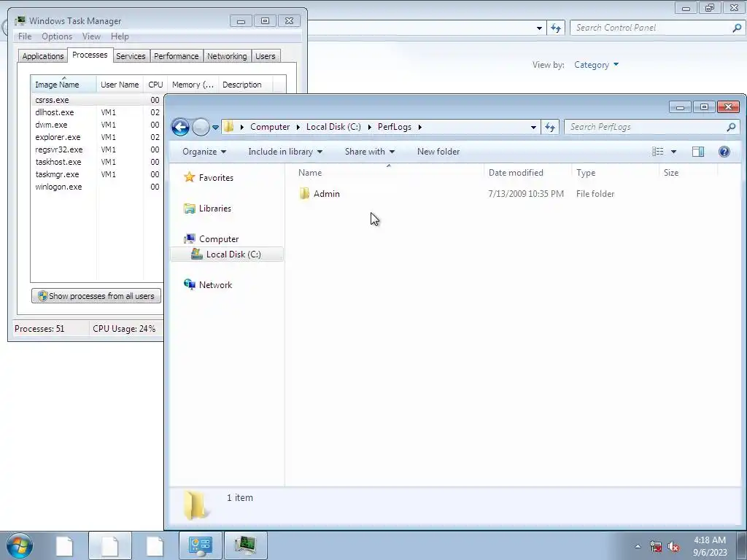Viewport: 747px width, 560px height.
Task: Open the Task Manager taskbar icon
Action: pos(245,545)
